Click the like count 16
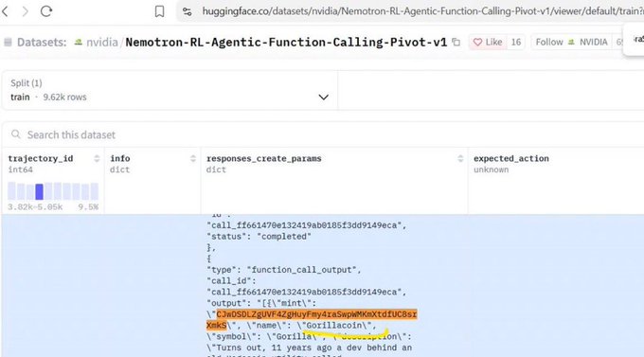This screenshot has height=357, width=644. (x=516, y=42)
